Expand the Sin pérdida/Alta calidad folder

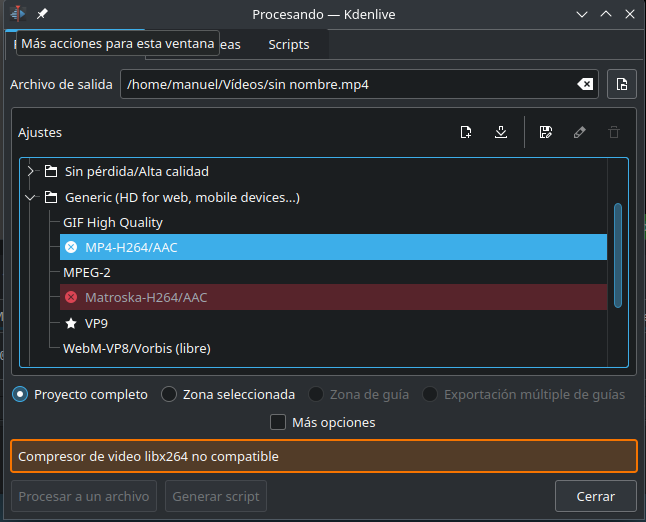31,172
